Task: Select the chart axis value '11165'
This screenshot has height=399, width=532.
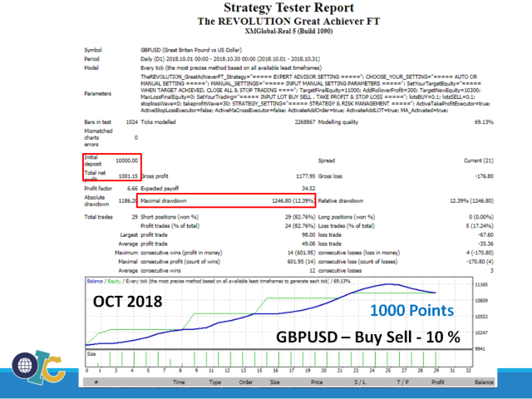Action: point(481,284)
